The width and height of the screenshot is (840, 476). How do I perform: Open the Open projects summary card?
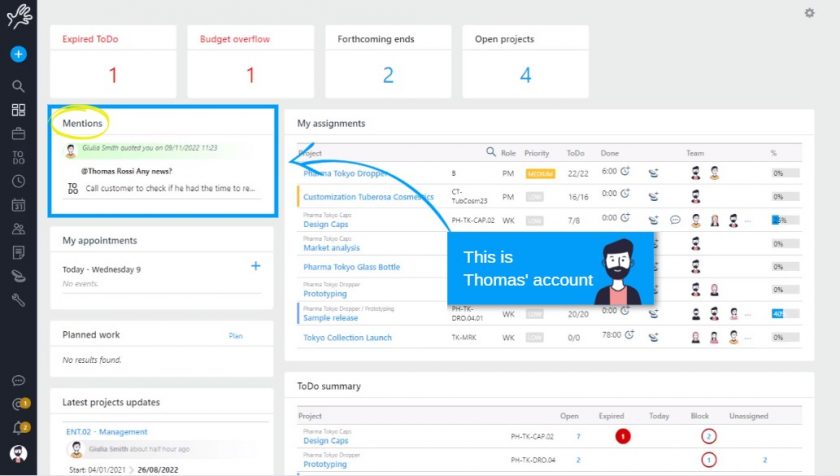coord(525,62)
